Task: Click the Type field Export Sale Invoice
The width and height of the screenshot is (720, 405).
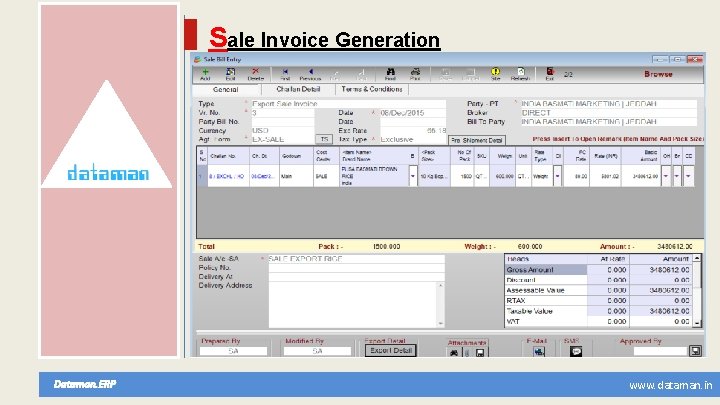Action: coord(349,104)
